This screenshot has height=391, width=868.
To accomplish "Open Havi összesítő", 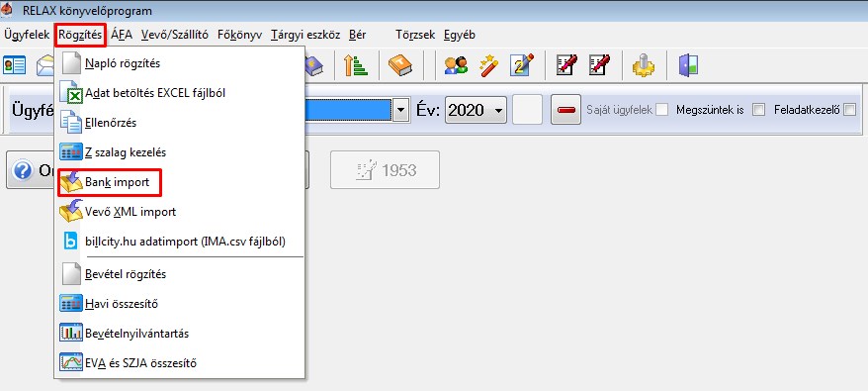I will click(x=179, y=304).
